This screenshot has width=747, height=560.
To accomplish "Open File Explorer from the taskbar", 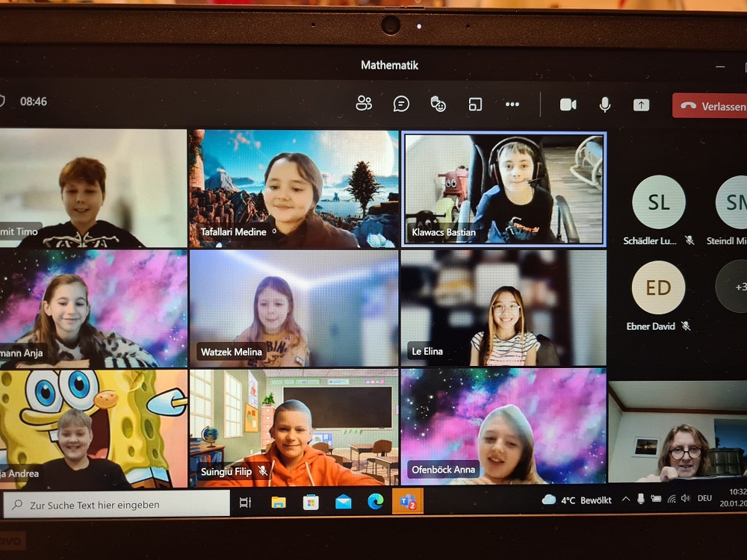I will click(279, 502).
